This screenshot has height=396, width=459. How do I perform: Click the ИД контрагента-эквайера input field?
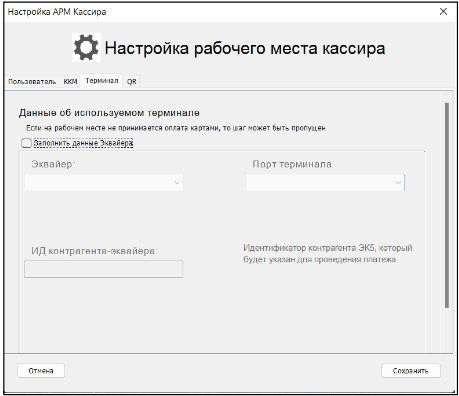click(103, 269)
